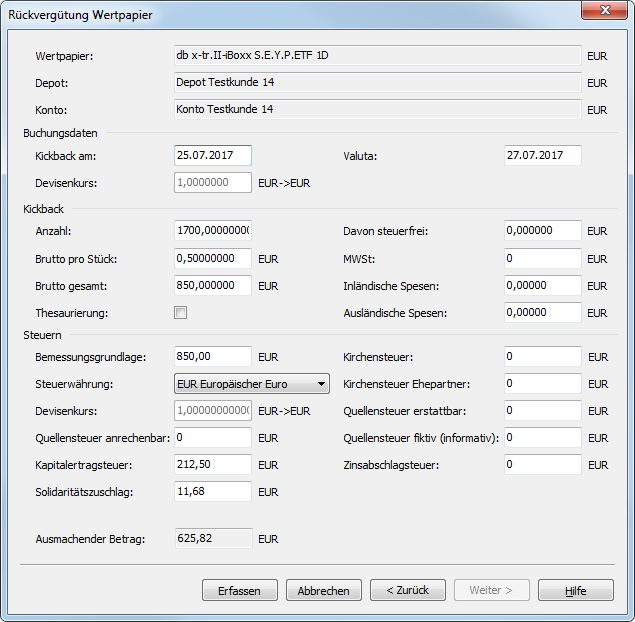Click the Kirchensteuer Ehepartner field
Viewport: 635px width, 622px height.
[542, 383]
